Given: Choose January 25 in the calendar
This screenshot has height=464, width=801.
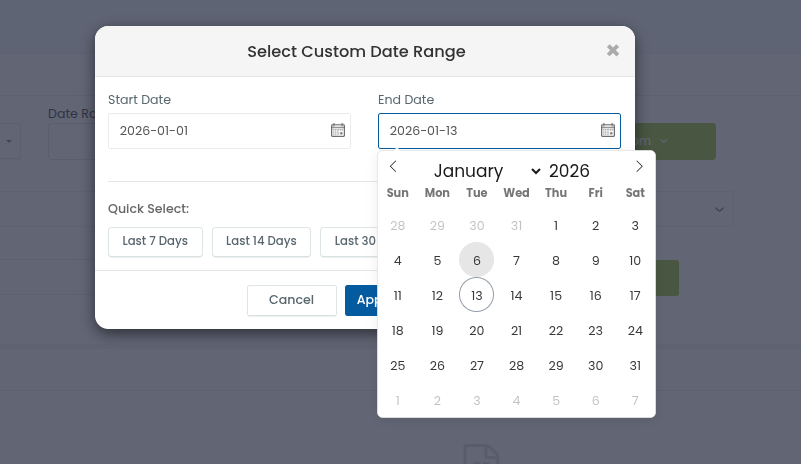Looking at the screenshot, I should 398,365.
